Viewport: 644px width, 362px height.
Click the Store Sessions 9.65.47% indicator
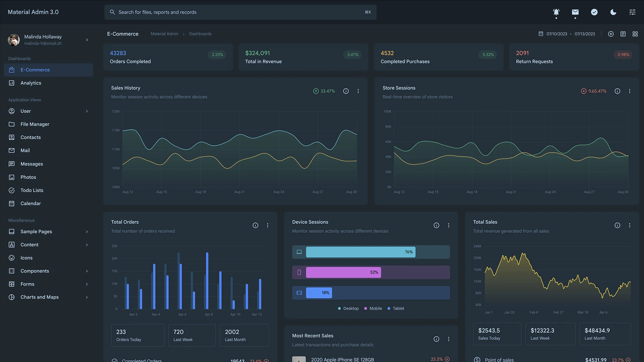(594, 91)
